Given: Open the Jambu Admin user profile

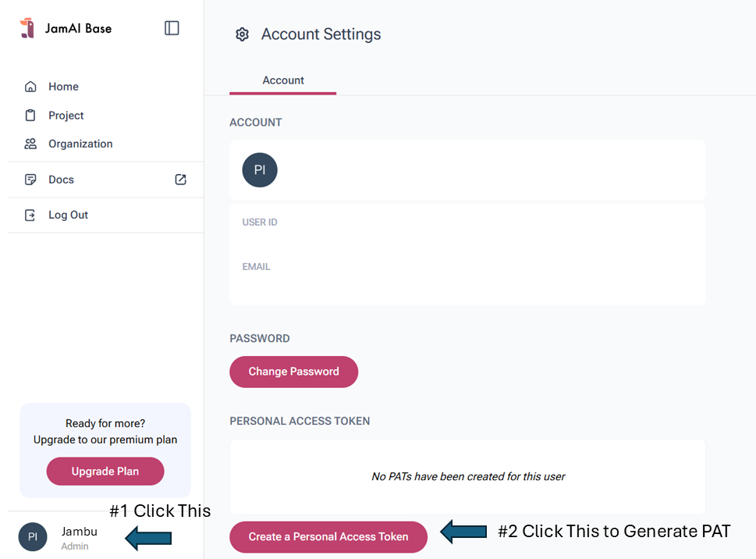Looking at the screenshot, I should [x=78, y=537].
